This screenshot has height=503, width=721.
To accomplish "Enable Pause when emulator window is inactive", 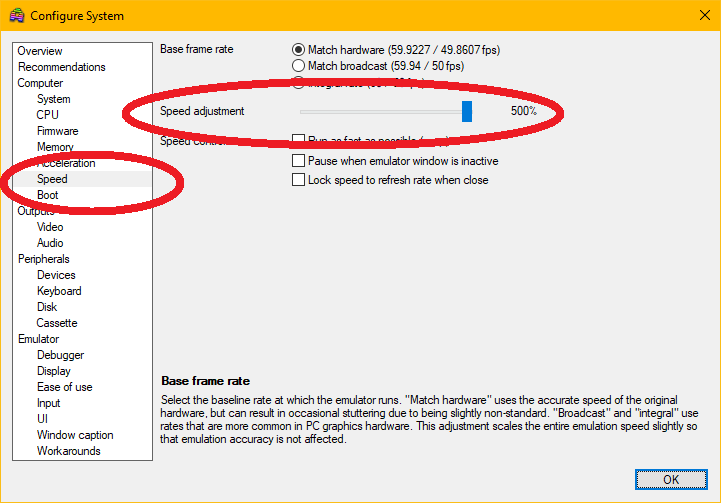I will (298, 160).
